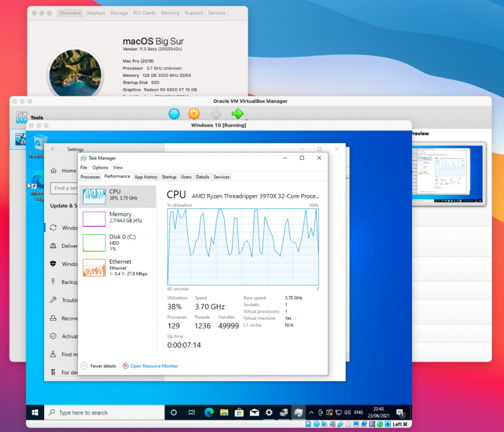Open the orange gear Settings icon in VirtualBox Manager
The height and width of the screenshot is (432, 504).
click(x=194, y=114)
